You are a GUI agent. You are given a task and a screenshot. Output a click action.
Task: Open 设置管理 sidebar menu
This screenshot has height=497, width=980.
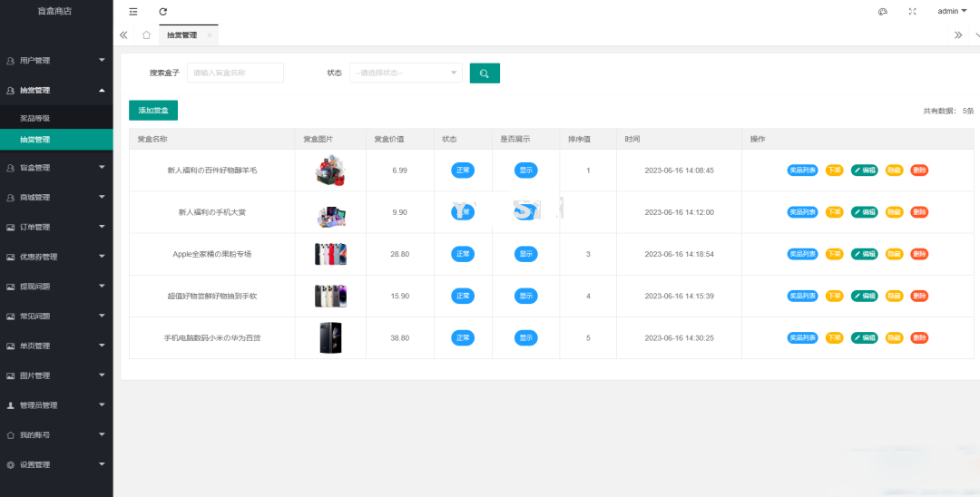(56, 465)
